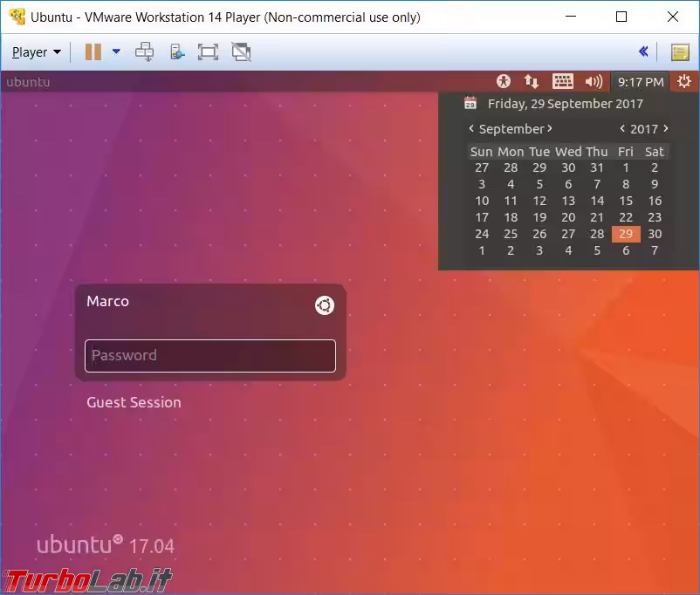Click the September month label

tap(511, 129)
